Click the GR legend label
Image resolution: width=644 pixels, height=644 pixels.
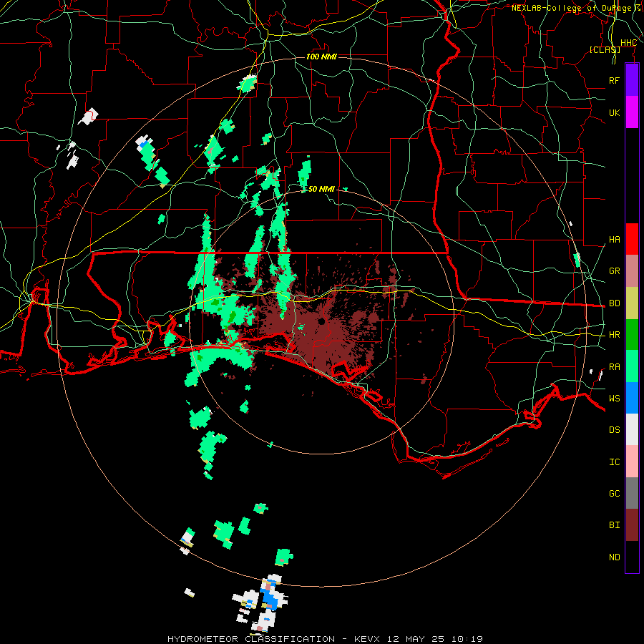614,271
